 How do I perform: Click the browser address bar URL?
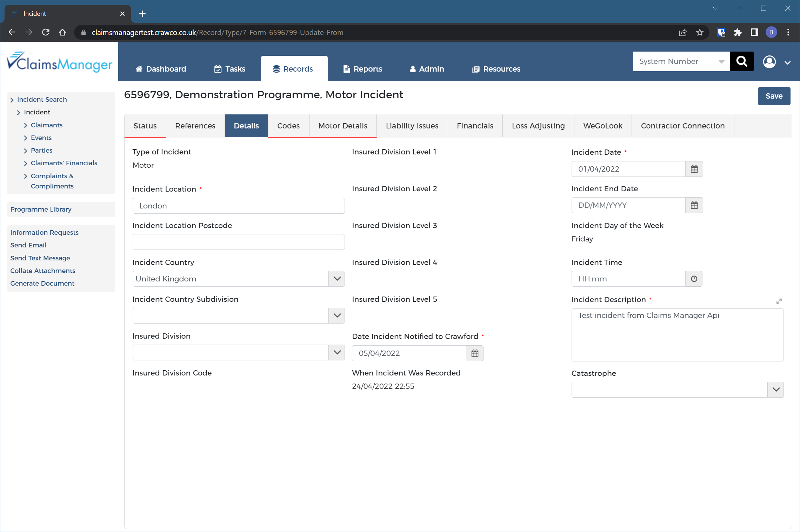[x=218, y=33]
